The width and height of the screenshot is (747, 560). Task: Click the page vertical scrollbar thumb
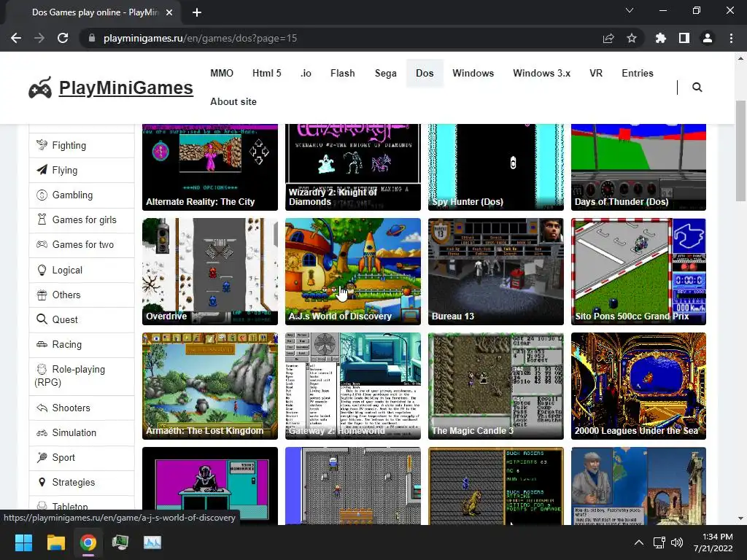[740, 150]
